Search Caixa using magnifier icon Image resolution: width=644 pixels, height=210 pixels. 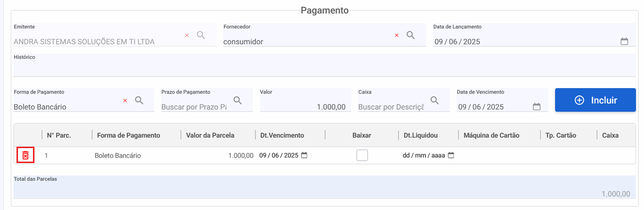pyautogui.click(x=435, y=100)
